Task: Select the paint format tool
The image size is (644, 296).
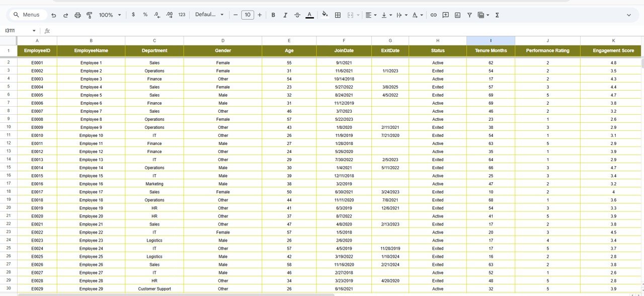Action: click(x=90, y=15)
